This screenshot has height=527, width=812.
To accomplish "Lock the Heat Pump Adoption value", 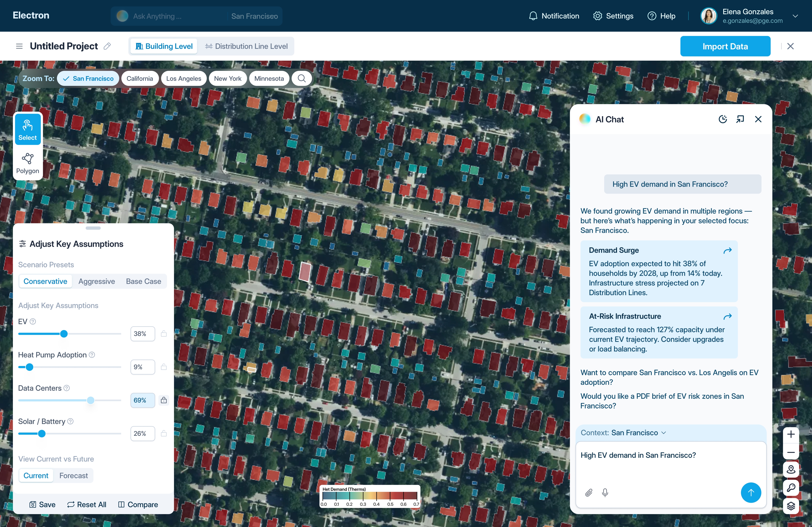I will coord(164,367).
